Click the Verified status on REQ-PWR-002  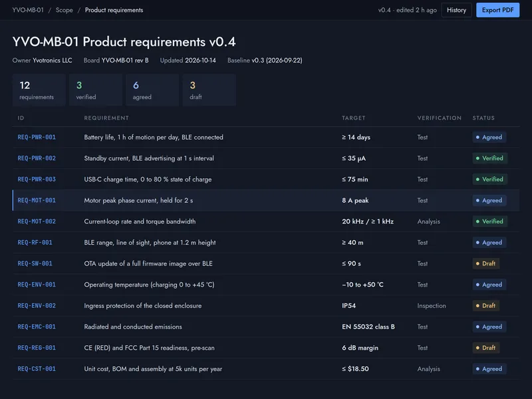[x=490, y=158]
